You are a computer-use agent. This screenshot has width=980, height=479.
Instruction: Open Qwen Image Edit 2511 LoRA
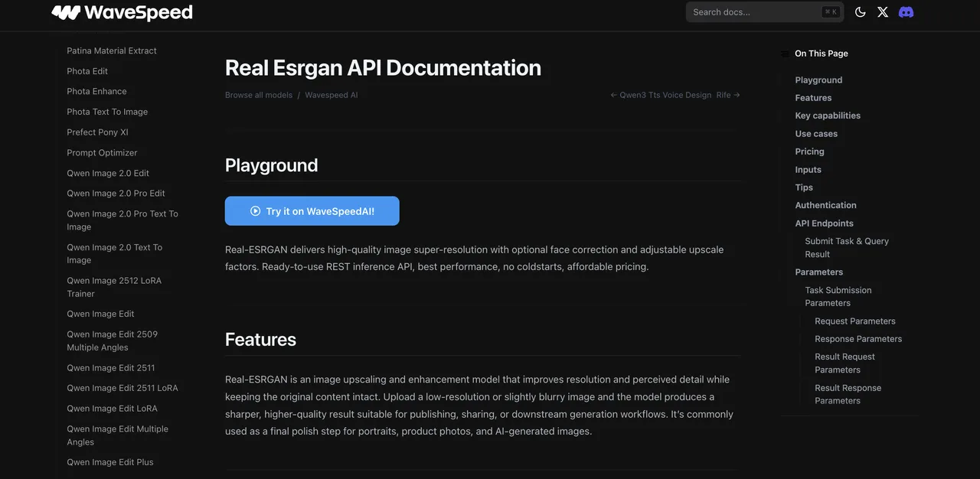pos(122,388)
